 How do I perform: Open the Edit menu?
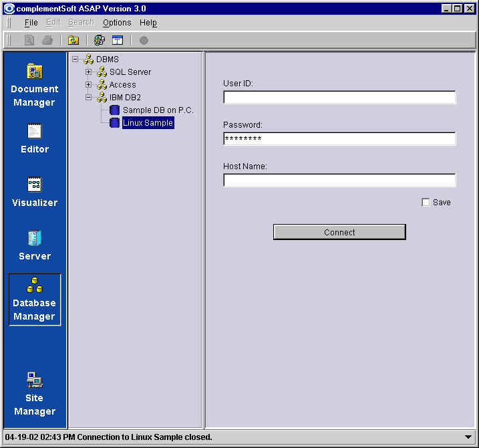click(53, 23)
